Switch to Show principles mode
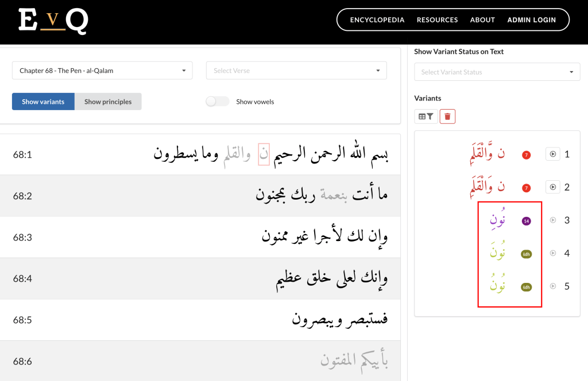The width and height of the screenshot is (588, 381). tap(108, 102)
